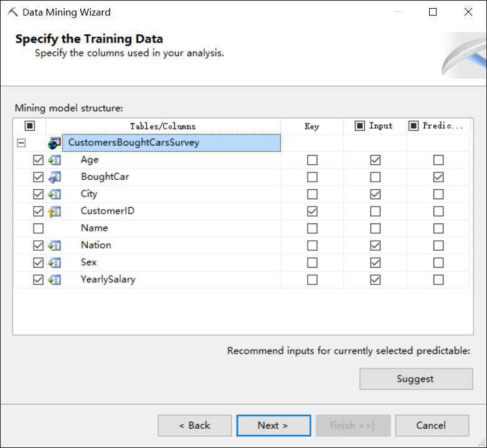This screenshot has height=448, width=487.
Task: Click the Age column input icon
Action: pos(55,160)
